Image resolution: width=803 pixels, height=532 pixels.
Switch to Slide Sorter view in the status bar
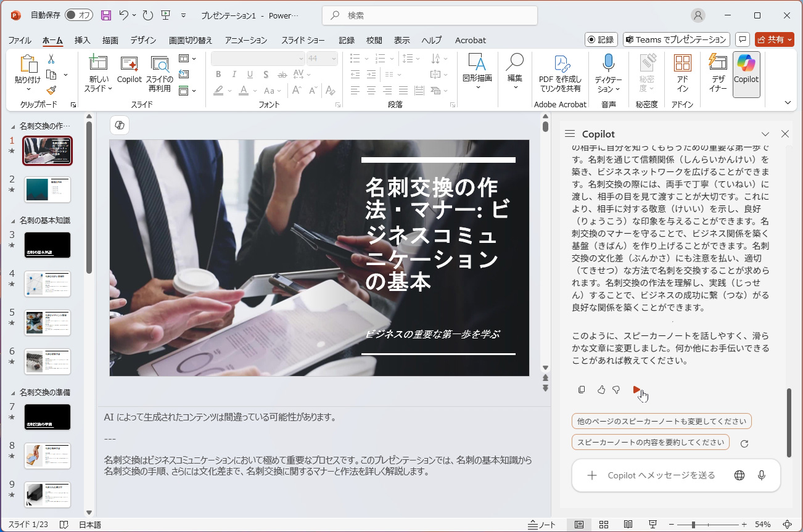coord(604,525)
